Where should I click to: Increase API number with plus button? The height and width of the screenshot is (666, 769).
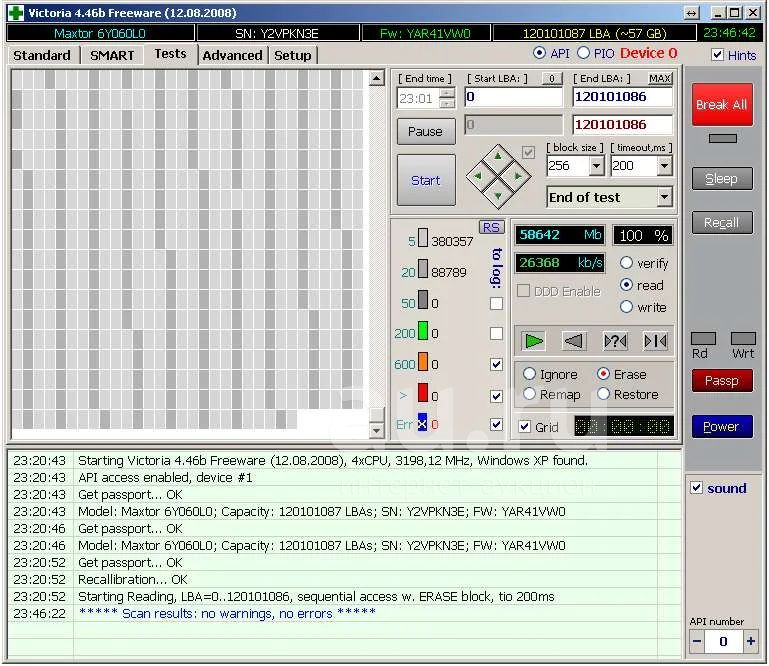tap(750, 641)
